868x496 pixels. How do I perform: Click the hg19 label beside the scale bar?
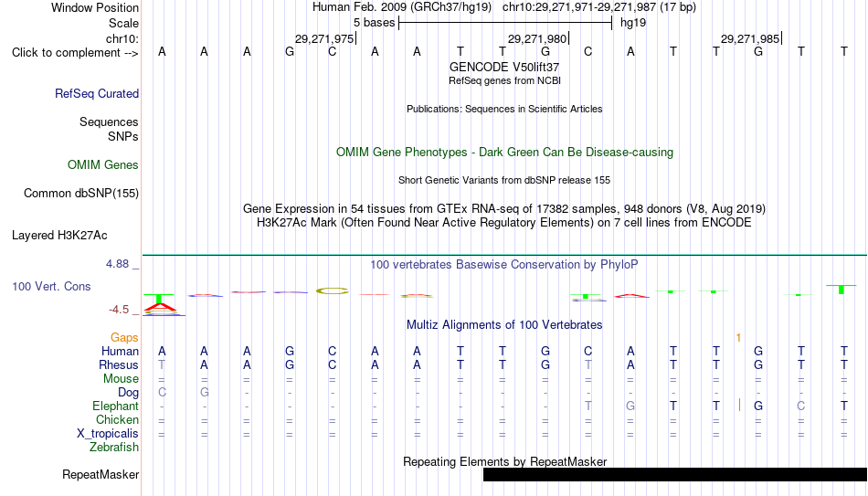(x=633, y=23)
